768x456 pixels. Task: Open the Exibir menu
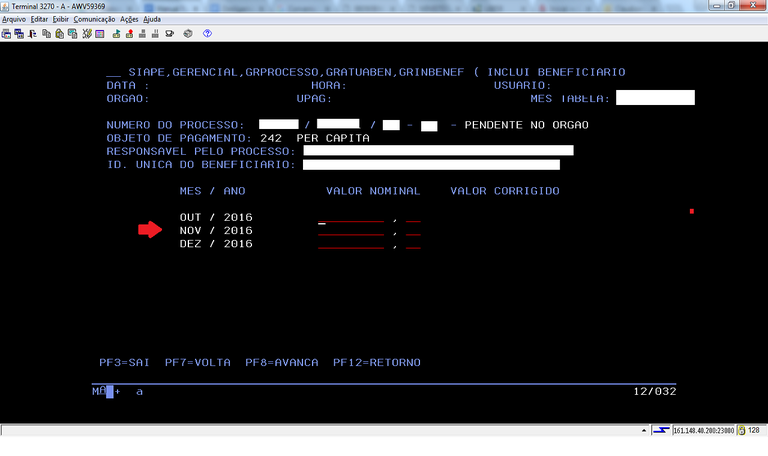point(60,19)
